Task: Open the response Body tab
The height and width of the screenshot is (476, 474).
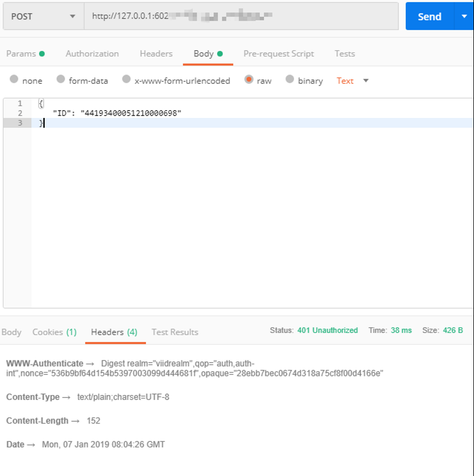Action: point(12,332)
